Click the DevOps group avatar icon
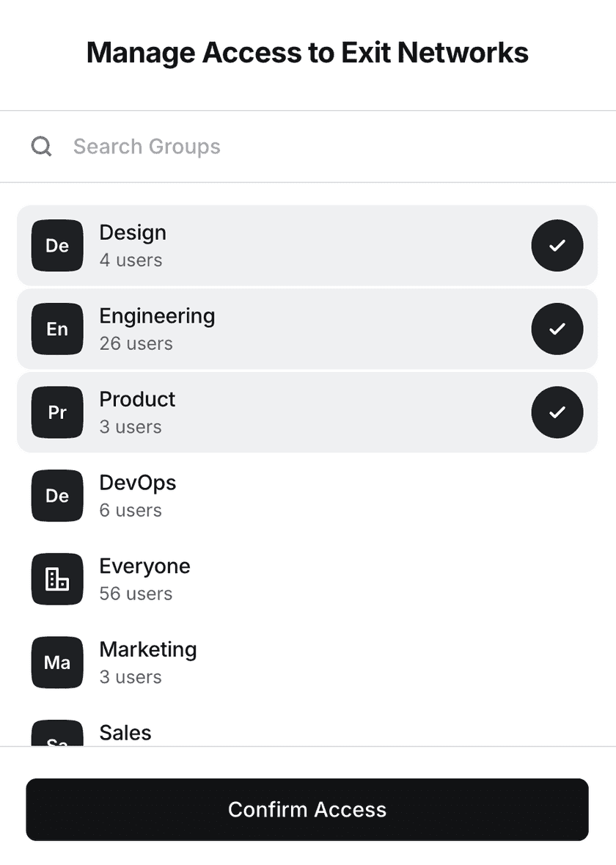Image resolution: width=616 pixels, height=865 pixels. tap(56, 495)
